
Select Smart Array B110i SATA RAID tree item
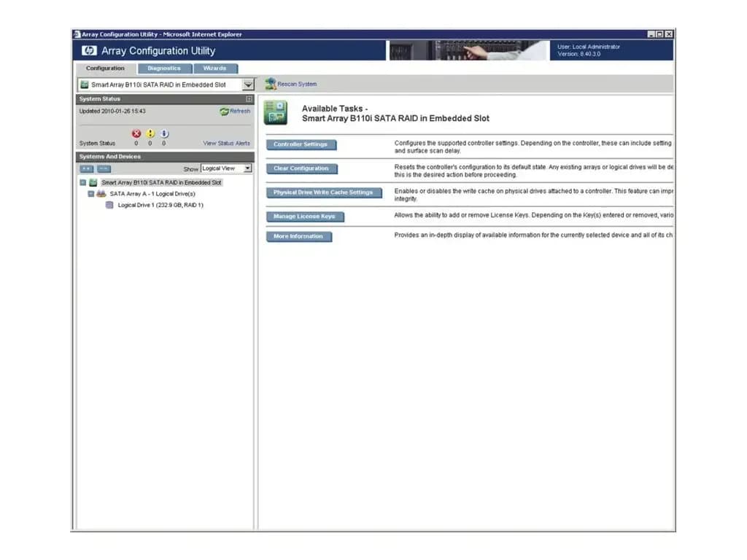pyautogui.click(x=161, y=183)
